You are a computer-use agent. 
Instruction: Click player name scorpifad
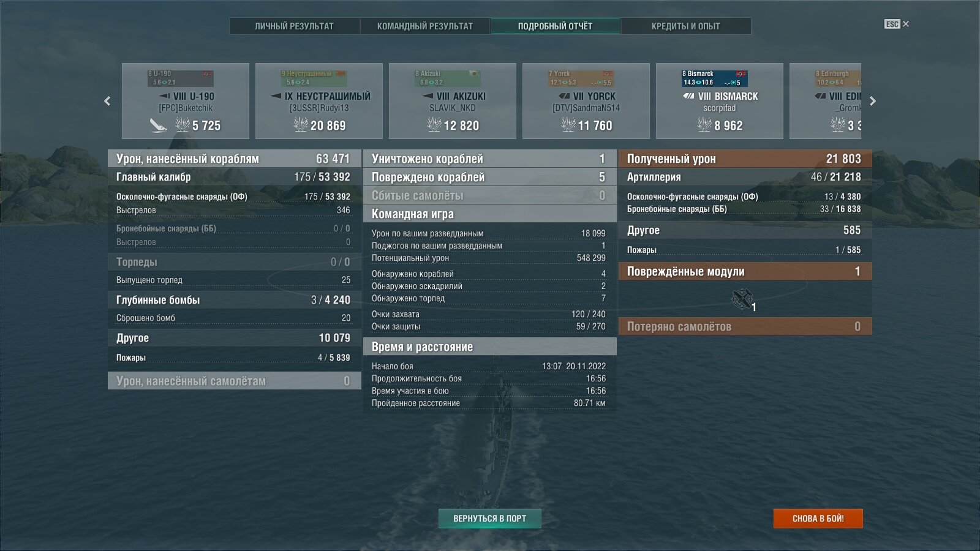click(720, 108)
